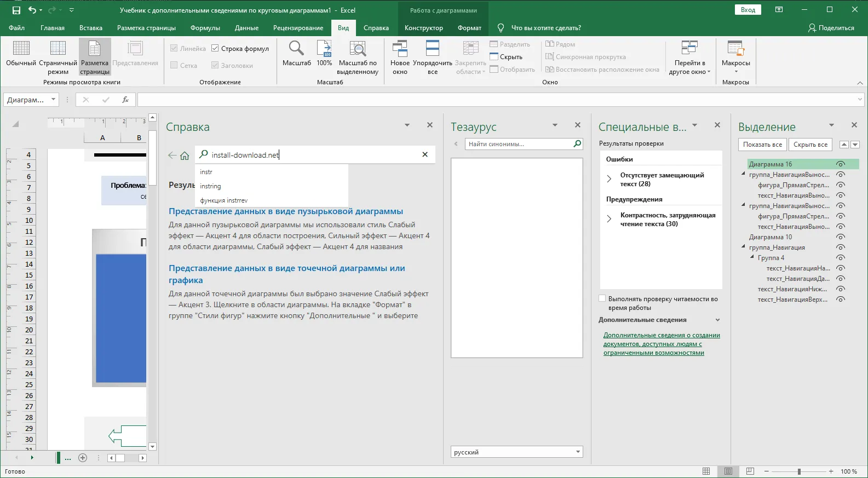Collapse the группа_Навигация tree item
This screenshot has height=478, width=868.
point(744,247)
